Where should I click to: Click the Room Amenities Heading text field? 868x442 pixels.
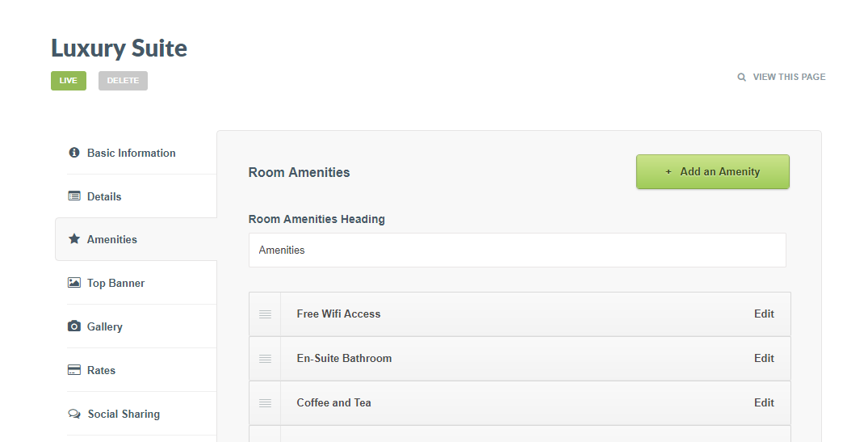[x=517, y=250]
